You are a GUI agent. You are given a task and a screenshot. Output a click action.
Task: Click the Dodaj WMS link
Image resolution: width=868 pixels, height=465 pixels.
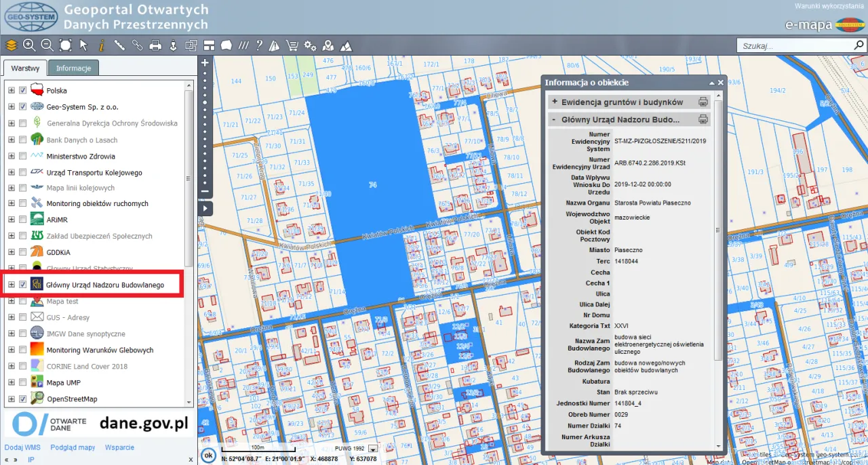22,447
